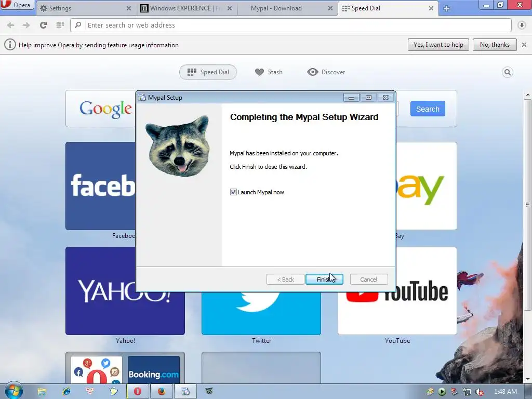This screenshot has width=532, height=399.
Task: Click the browser forward arrow
Action: 26,25
